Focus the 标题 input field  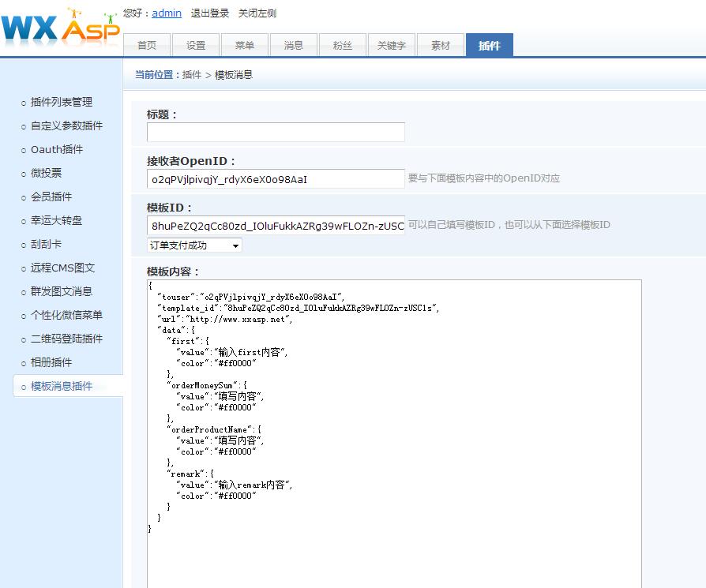pyautogui.click(x=276, y=133)
